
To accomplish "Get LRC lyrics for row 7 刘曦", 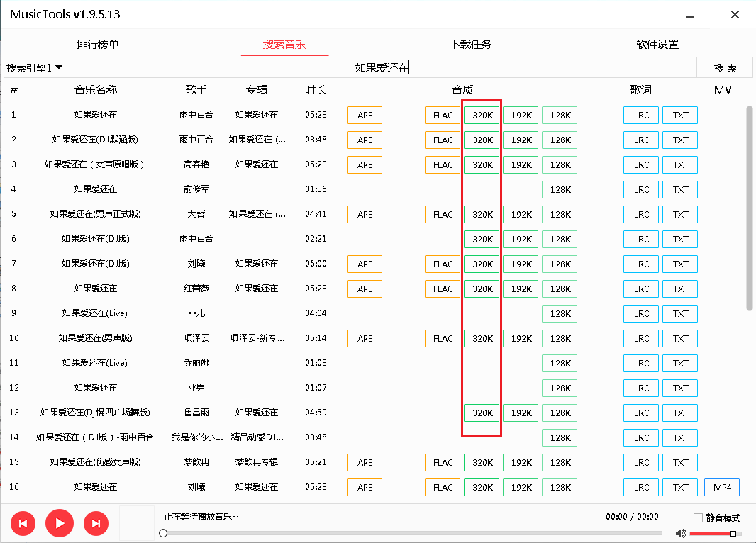I will (x=641, y=264).
